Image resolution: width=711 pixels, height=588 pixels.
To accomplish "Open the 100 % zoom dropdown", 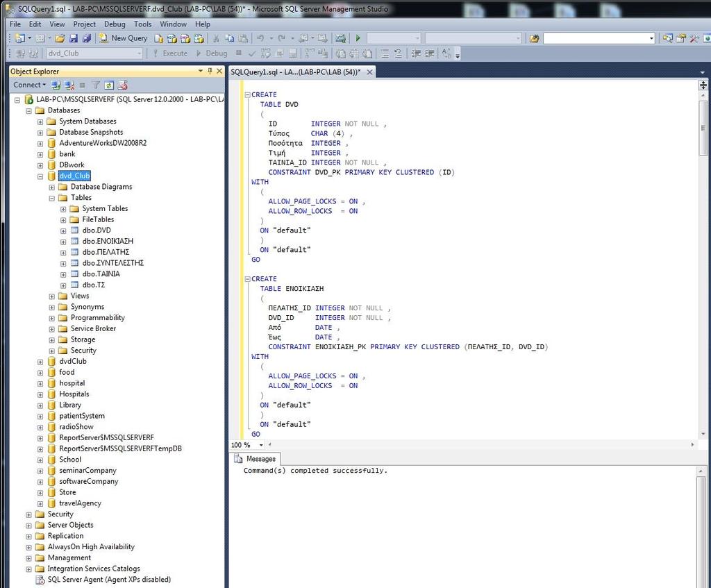I will pyautogui.click(x=261, y=445).
